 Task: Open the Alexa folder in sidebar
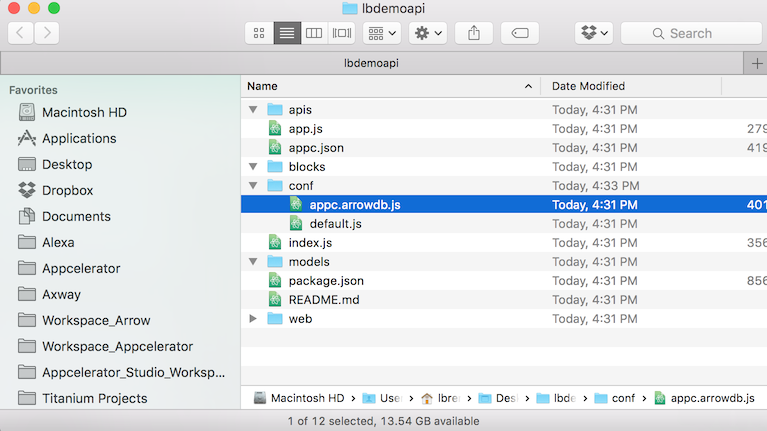pyautogui.click(x=46, y=242)
